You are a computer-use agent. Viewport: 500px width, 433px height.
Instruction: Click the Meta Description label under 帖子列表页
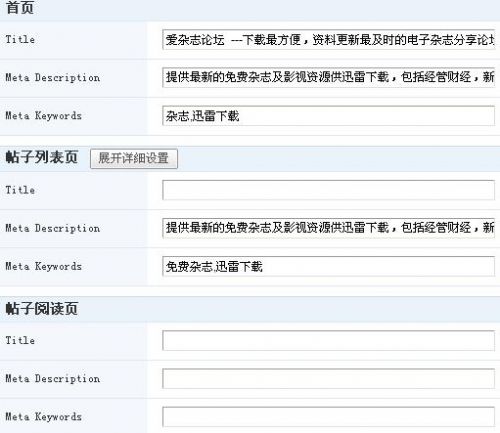[53, 228]
